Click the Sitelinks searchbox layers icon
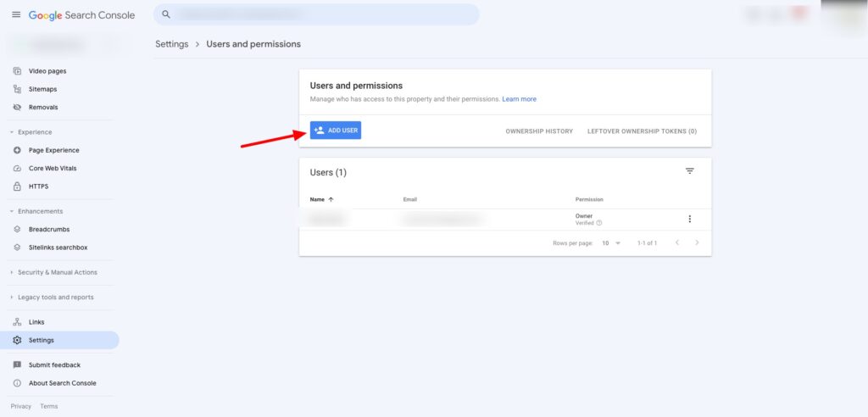The width and height of the screenshot is (868, 417). [17, 247]
